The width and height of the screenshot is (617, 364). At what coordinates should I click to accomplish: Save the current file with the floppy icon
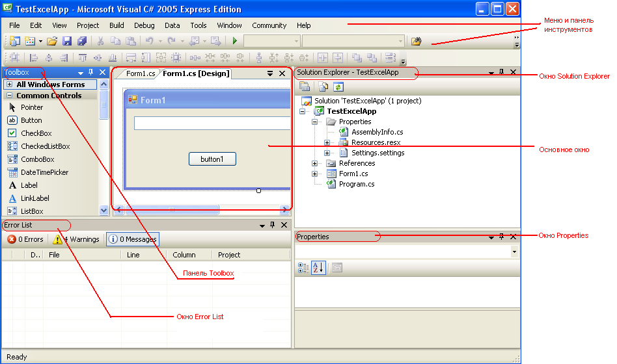pos(67,41)
